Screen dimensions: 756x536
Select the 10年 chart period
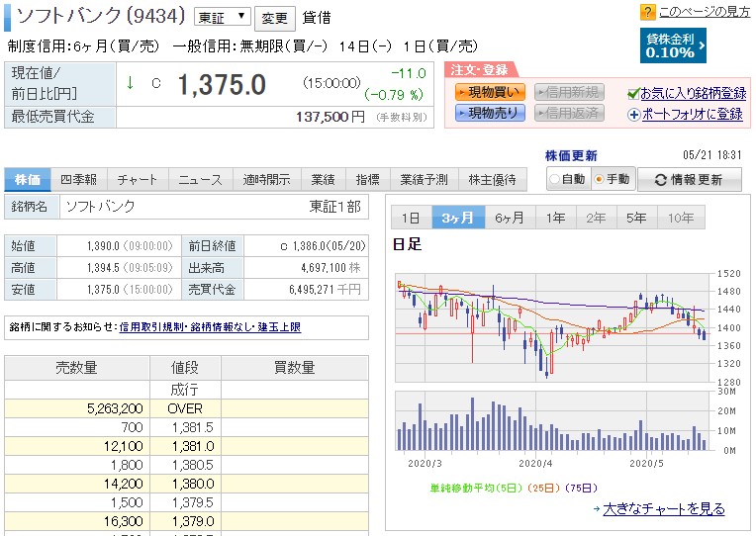coord(681,218)
